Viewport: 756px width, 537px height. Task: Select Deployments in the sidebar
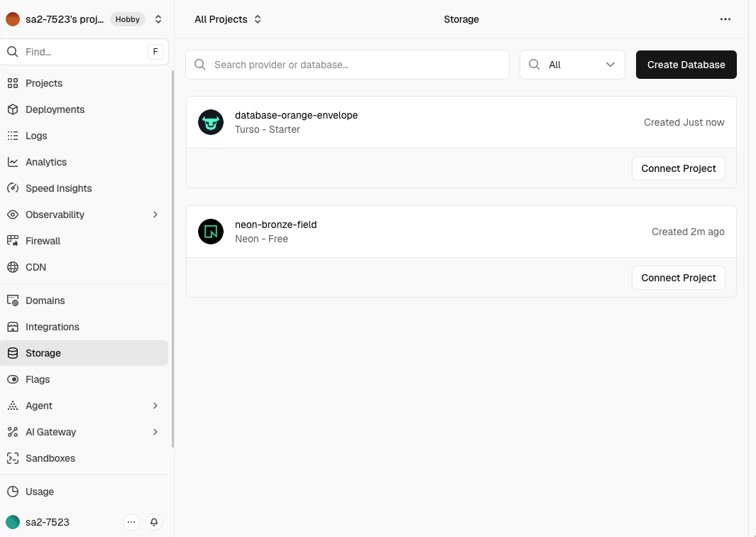(55, 109)
